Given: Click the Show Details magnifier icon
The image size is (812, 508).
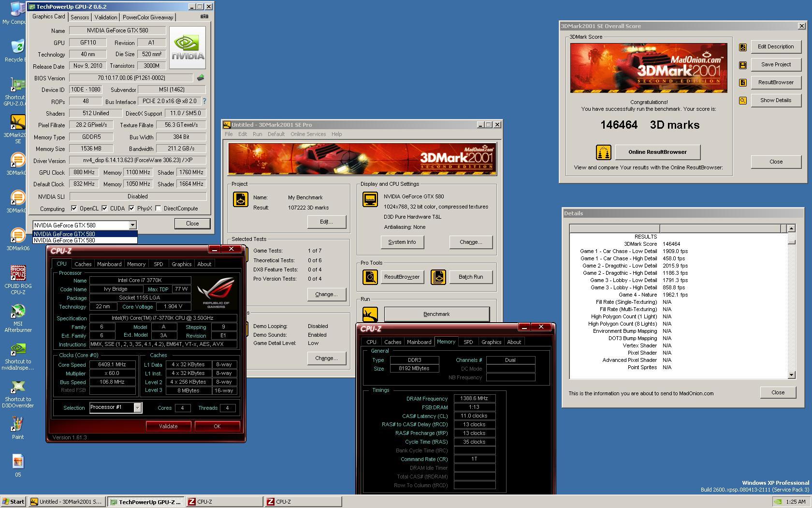Looking at the screenshot, I should coord(743,101).
